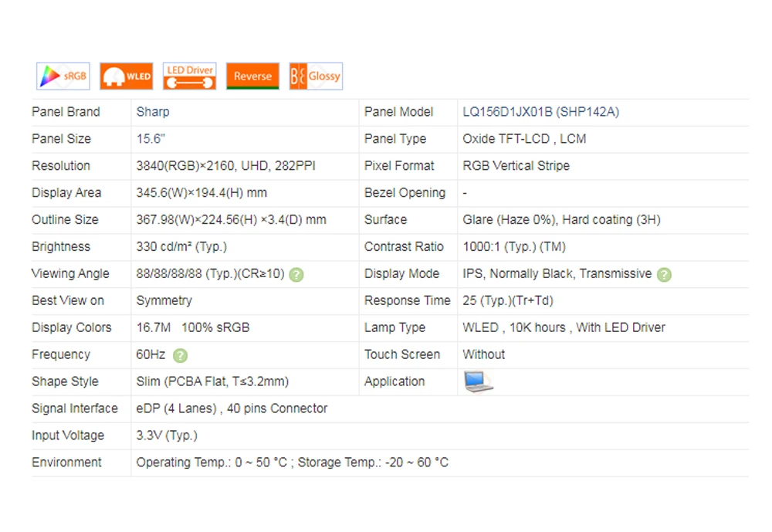The width and height of the screenshot is (772, 532).
Task: Select the 3.3V (Typ.) input voltage value
Action: 167,436
